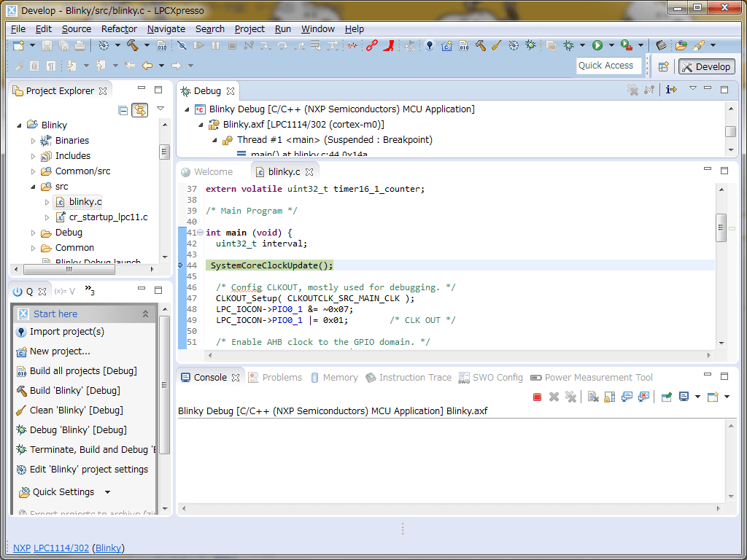Open Back history dropdown arrow
The height and width of the screenshot is (560, 747).
tap(161, 66)
